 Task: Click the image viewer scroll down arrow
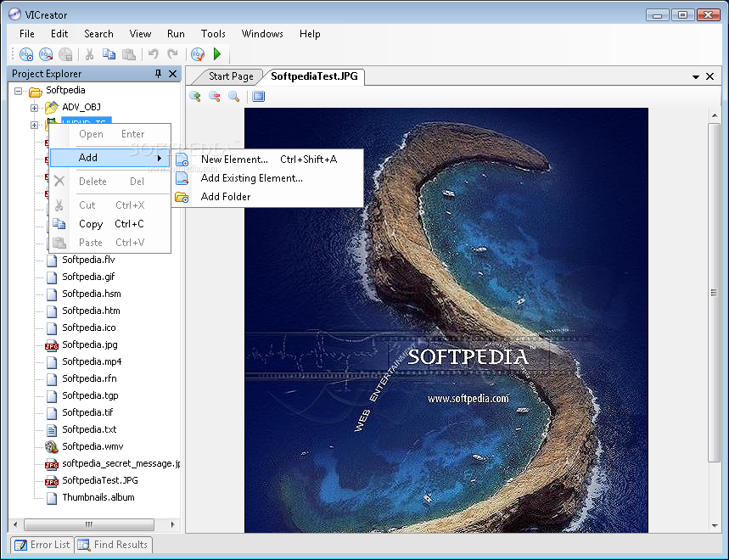pos(714,525)
